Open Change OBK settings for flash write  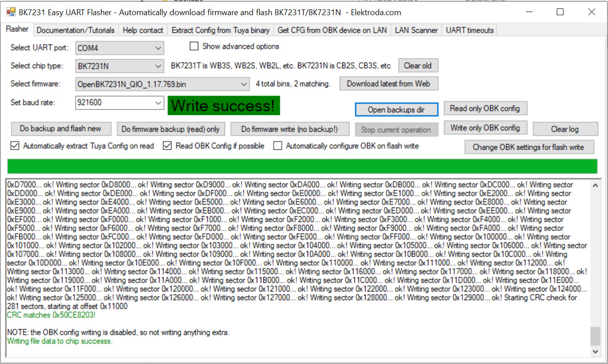[x=529, y=147]
